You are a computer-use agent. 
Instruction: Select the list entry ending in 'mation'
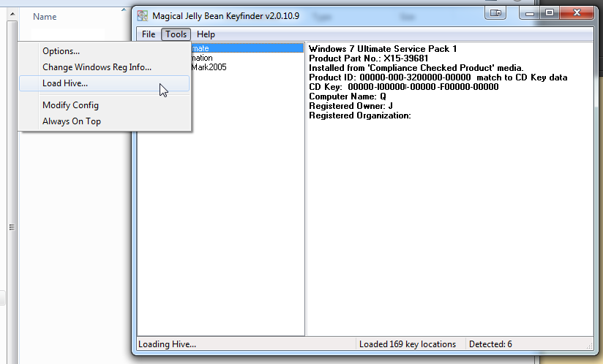tap(202, 58)
